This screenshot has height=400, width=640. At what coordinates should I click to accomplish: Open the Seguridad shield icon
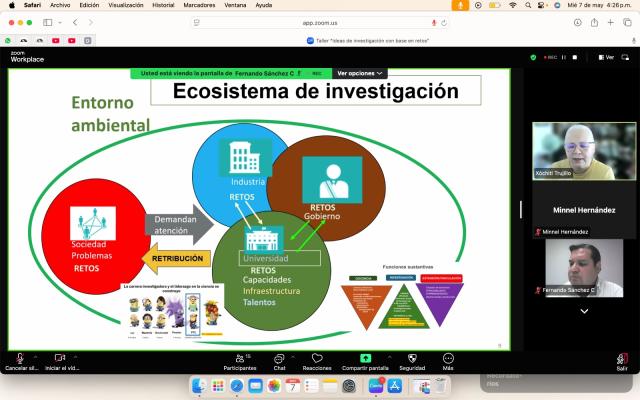pos(412,358)
